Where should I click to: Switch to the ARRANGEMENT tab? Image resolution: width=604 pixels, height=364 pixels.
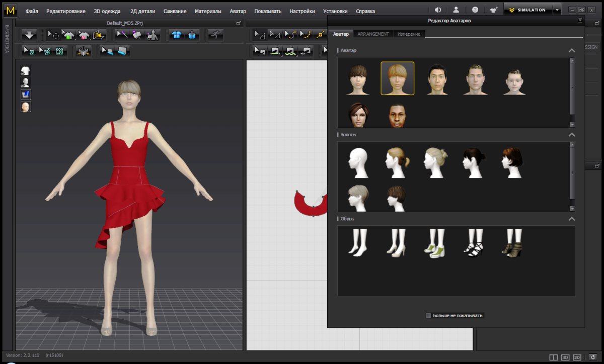pyautogui.click(x=373, y=34)
